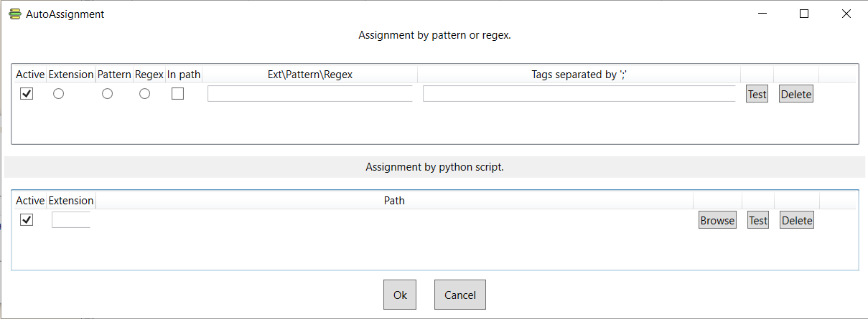This screenshot has height=319, width=868.
Task: Uncheck Active for the pattern rule row
Action: point(27,94)
